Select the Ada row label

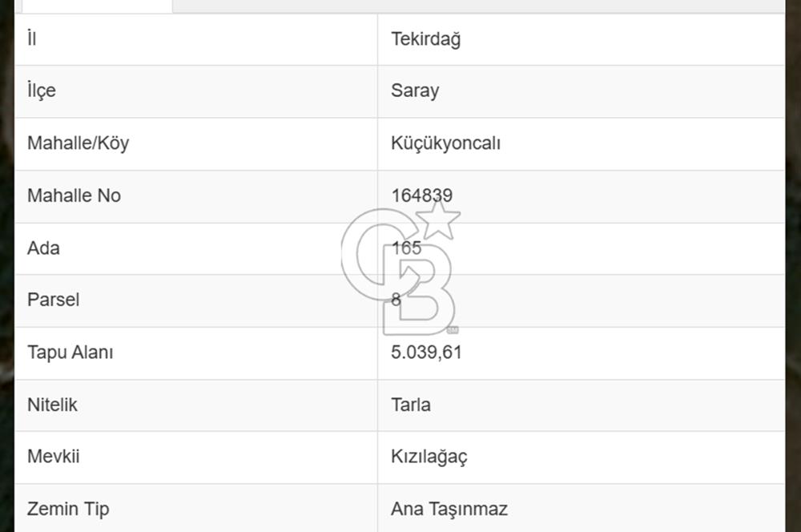(43, 248)
